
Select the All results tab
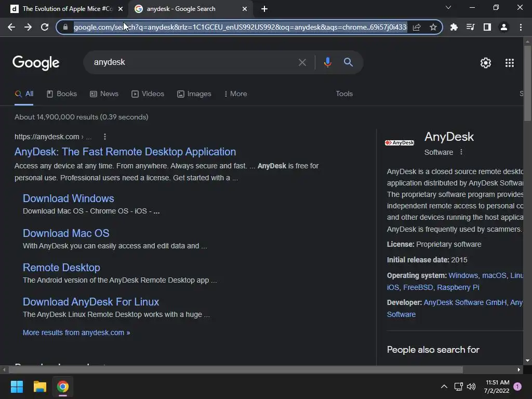coord(24,94)
